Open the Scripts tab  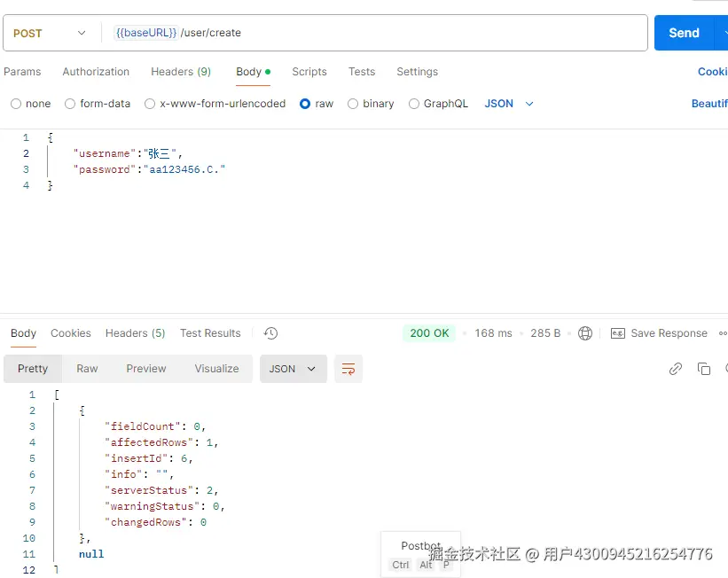click(x=309, y=72)
